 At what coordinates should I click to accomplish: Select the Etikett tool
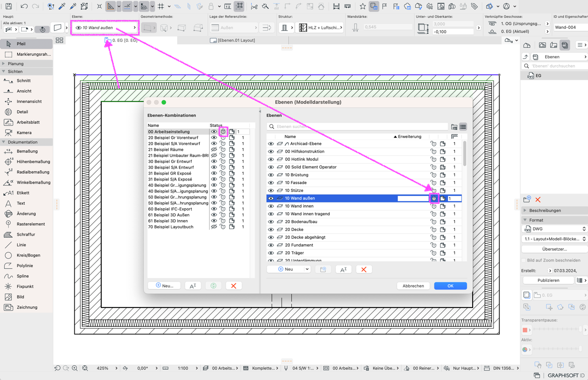[26, 193]
